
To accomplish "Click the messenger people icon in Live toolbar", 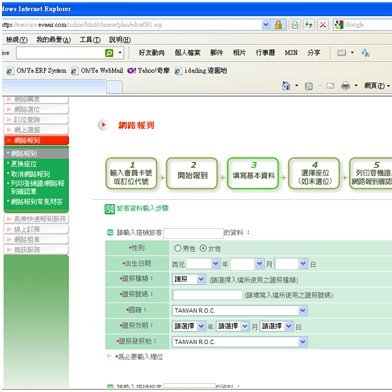I will (365, 53).
